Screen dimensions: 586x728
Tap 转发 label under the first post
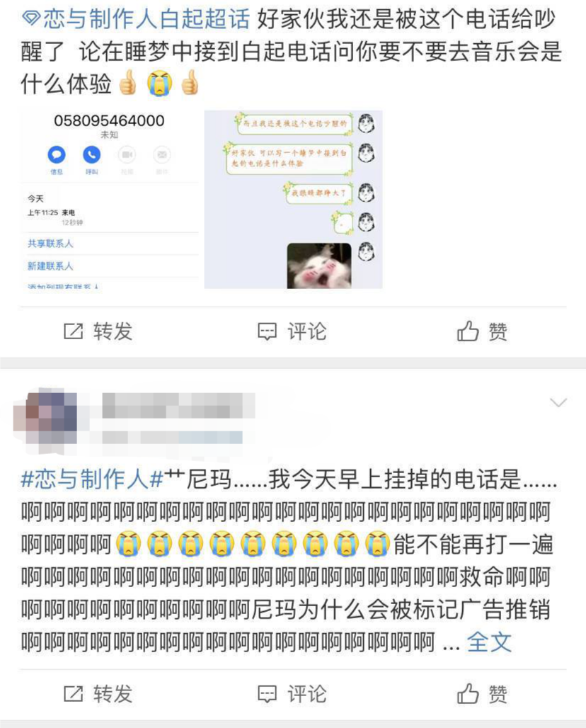tap(113, 331)
